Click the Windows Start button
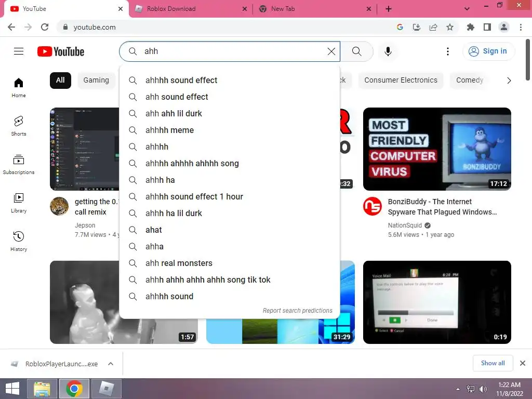Image resolution: width=532 pixels, height=399 pixels. [x=12, y=389]
